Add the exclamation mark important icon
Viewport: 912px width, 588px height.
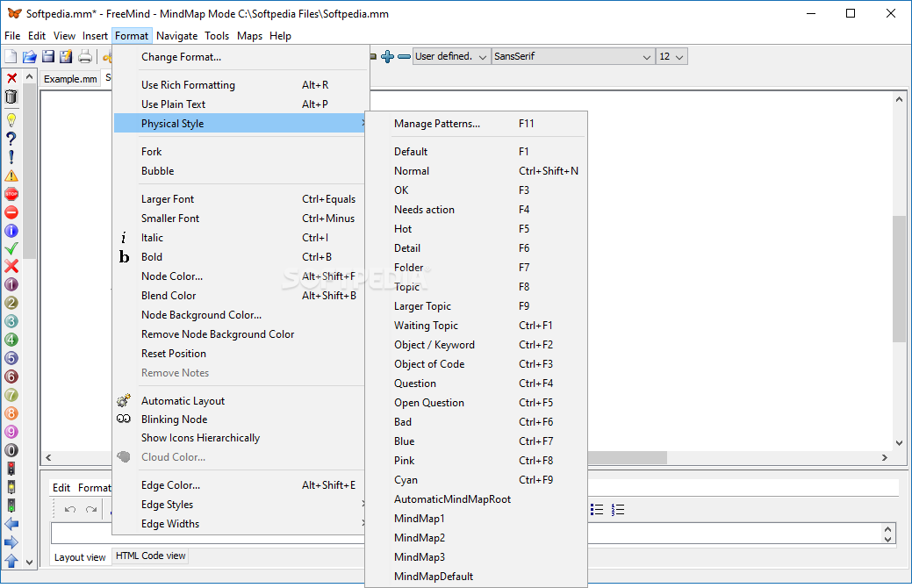click(11, 157)
